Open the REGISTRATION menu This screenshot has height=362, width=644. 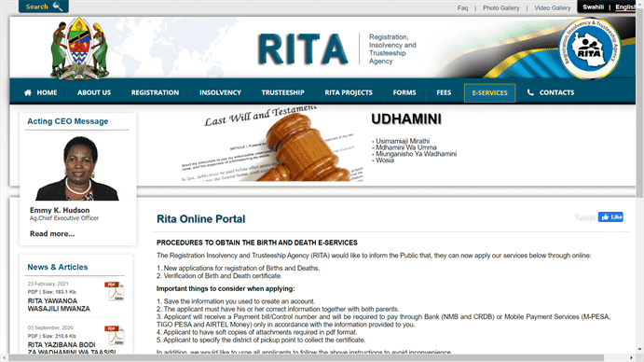155,92
